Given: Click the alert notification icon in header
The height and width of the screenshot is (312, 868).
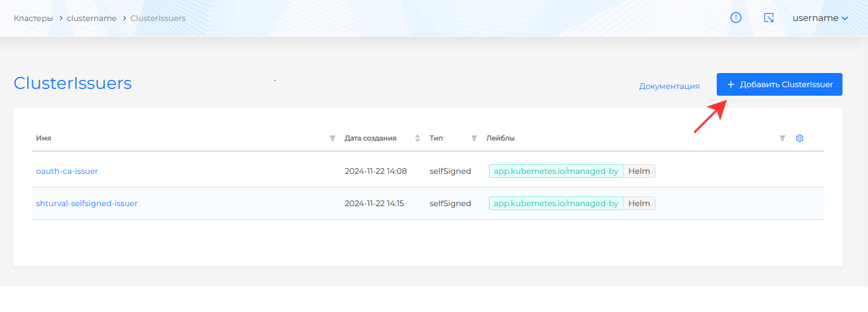Looking at the screenshot, I should click(735, 18).
